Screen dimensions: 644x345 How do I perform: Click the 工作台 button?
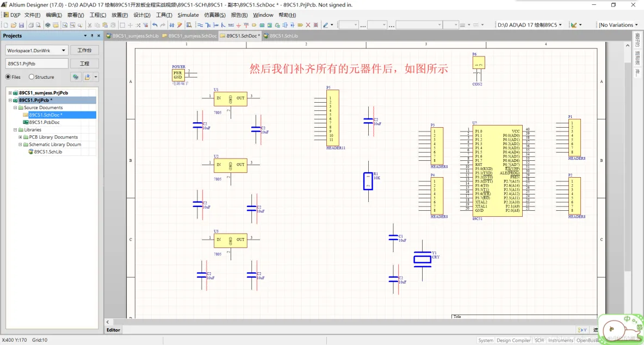(84, 50)
